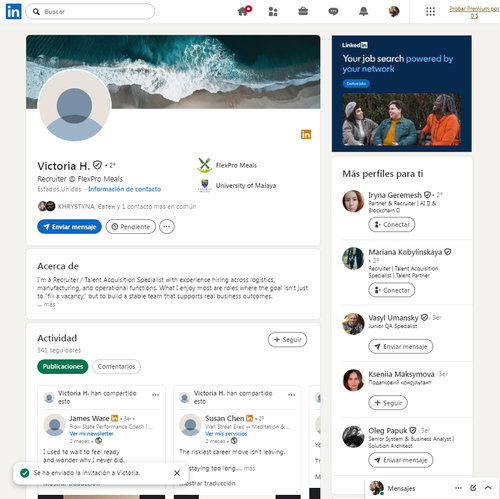
Task: Open the apps grid menu
Action: (x=430, y=12)
